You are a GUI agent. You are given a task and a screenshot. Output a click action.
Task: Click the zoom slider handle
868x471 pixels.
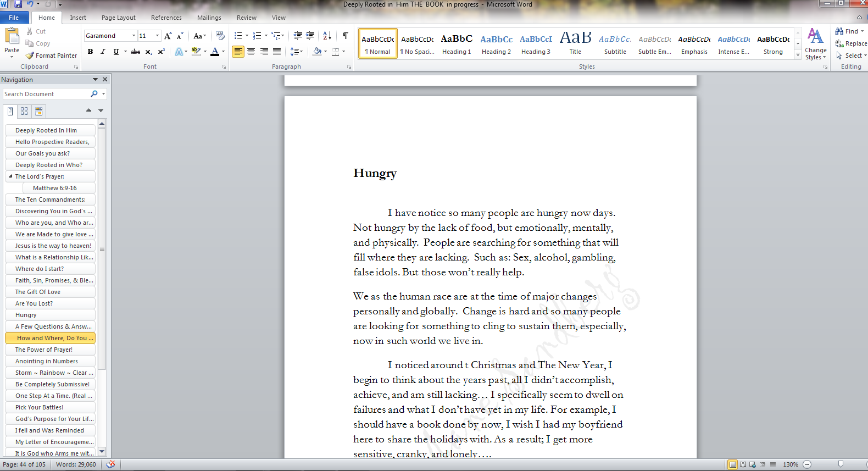coord(841,464)
